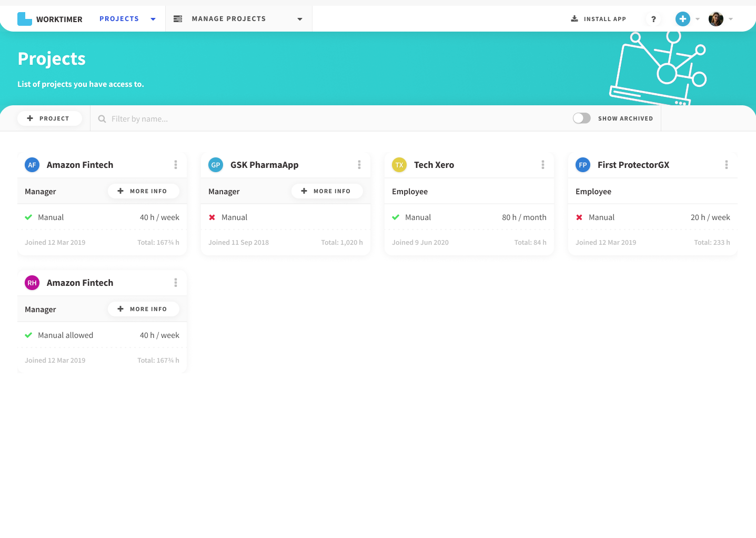The image size is (756, 538).
Task: Click More Info on RH Amazon Fintech card
Action: (143, 309)
